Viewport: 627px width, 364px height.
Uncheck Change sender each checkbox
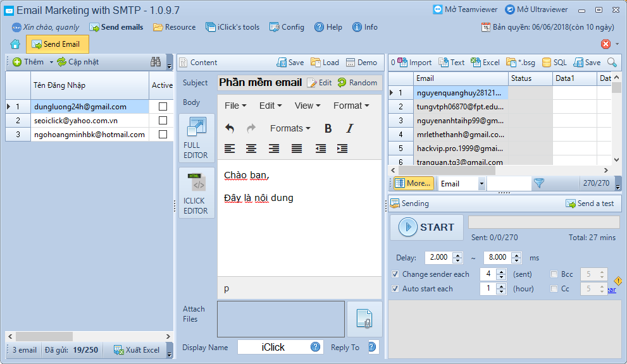[x=395, y=274]
